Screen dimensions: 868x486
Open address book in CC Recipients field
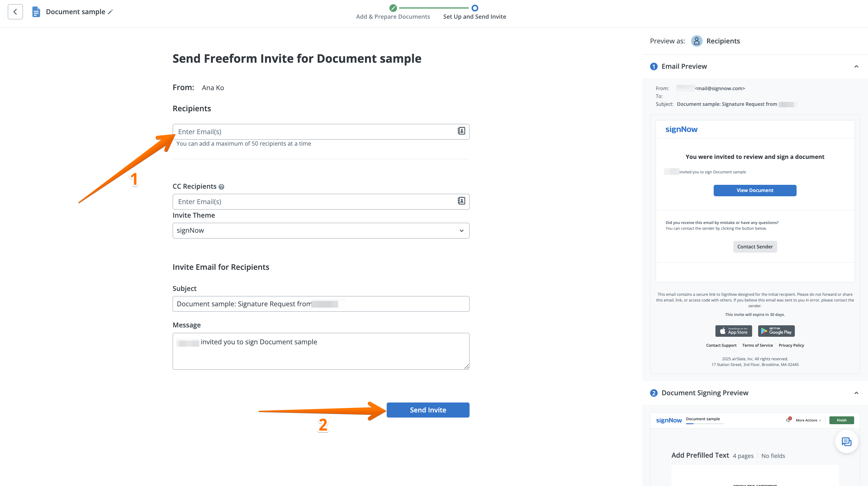pos(461,201)
